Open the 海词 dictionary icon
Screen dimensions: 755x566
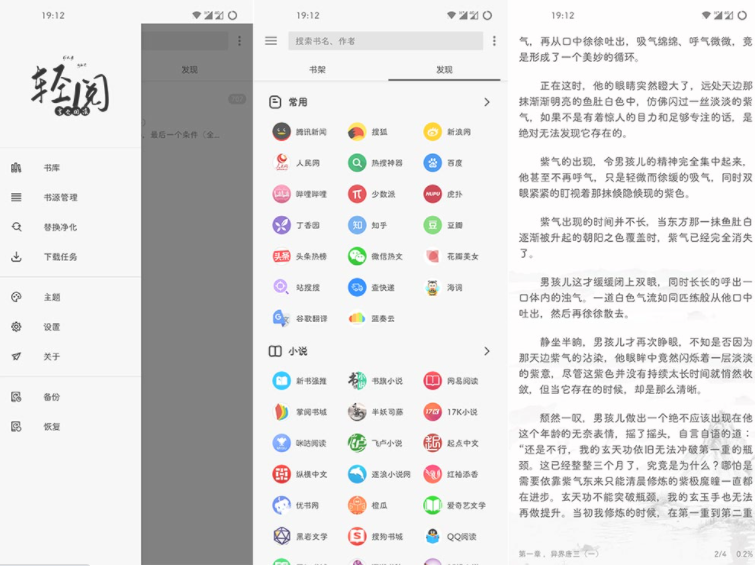pos(432,288)
